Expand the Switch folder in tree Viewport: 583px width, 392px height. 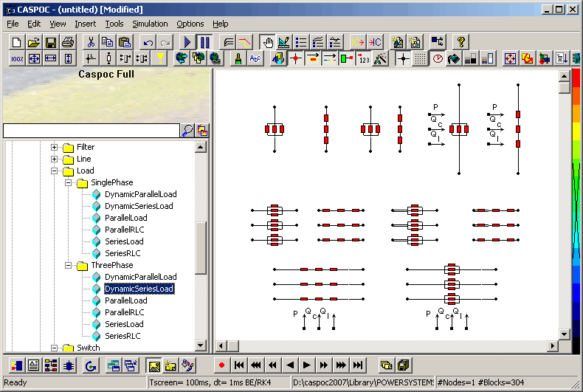click(x=54, y=348)
